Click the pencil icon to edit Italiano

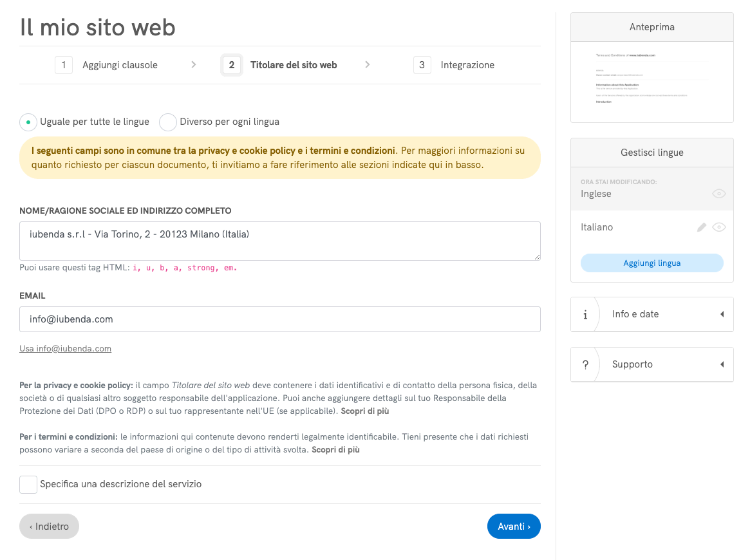pyautogui.click(x=702, y=227)
